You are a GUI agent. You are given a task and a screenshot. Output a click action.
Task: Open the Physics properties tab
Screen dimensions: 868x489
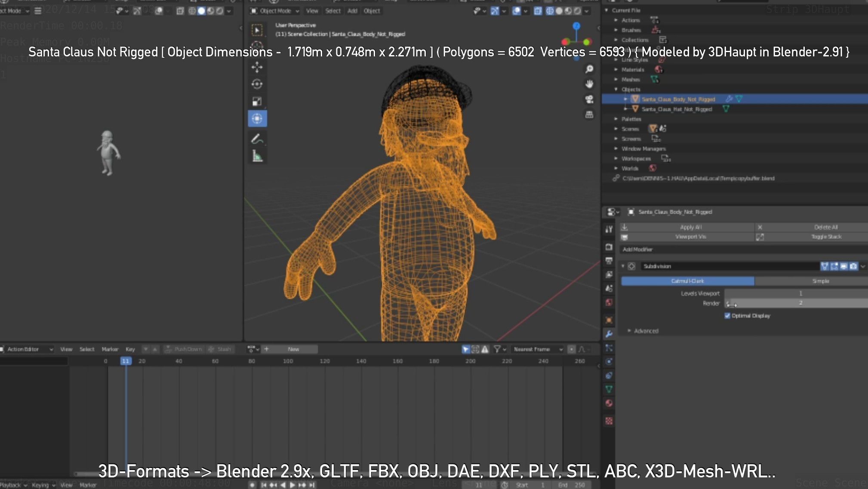[609, 362]
